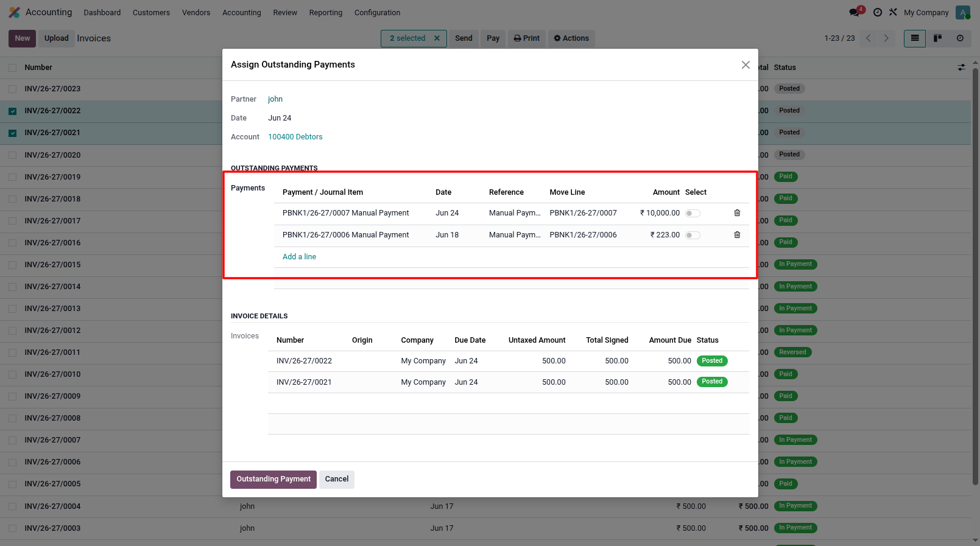This screenshot has height=546, width=980.
Task: Uncheck the box for INV/26-27/0021 in list
Action: pos(13,133)
